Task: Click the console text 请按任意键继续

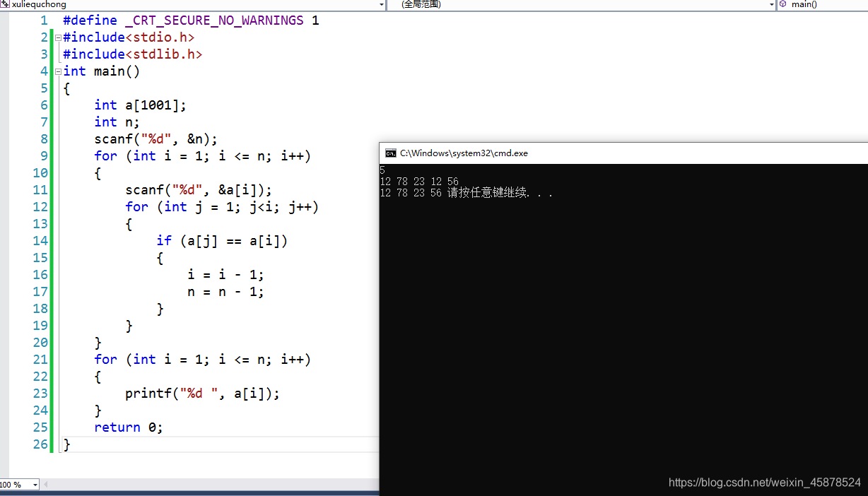Action: pos(487,193)
